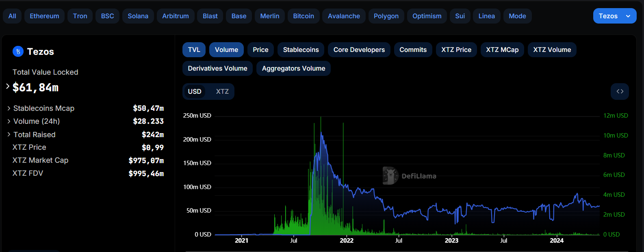
Task: Open the Polygon chain link
Action: (x=386, y=16)
